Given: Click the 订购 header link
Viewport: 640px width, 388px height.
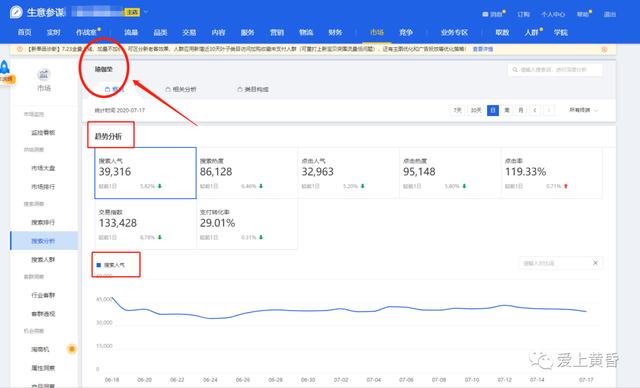Looking at the screenshot, I should tap(524, 14).
